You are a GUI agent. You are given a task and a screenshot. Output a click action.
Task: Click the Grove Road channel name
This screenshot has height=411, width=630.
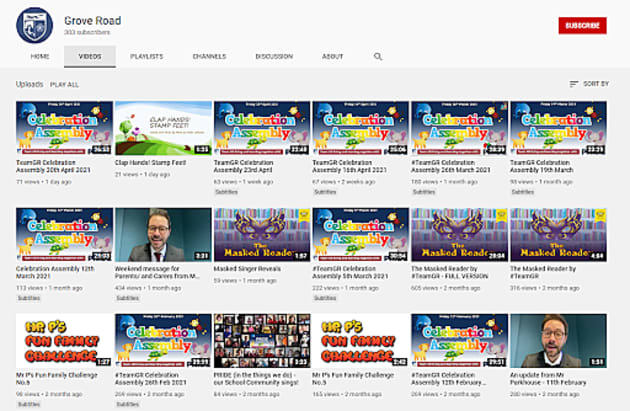tap(92, 20)
